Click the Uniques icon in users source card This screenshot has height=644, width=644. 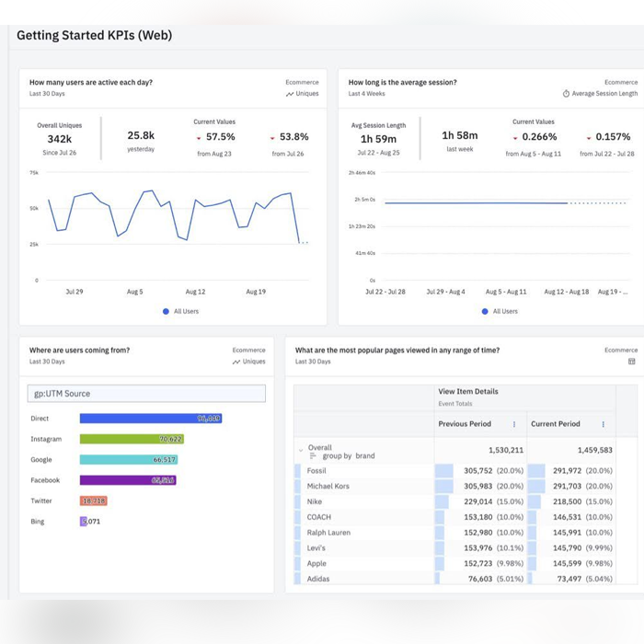tap(236, 362)
